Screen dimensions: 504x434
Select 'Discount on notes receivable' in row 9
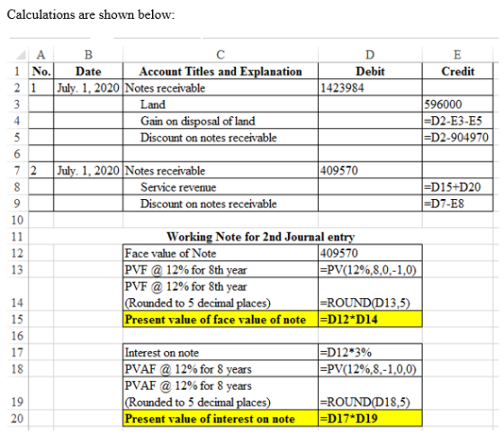[220, 203]
